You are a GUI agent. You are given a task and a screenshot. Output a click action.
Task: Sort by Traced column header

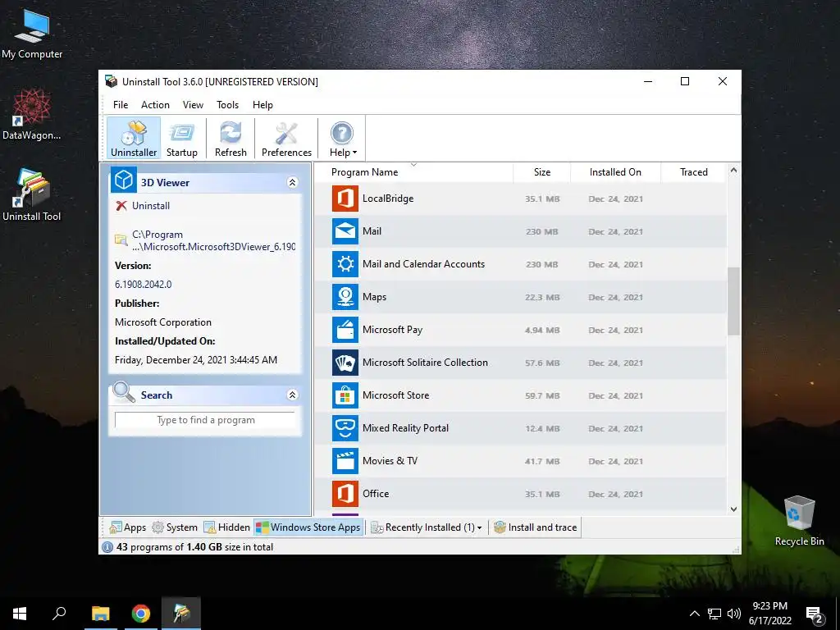[x=694, y=172]
